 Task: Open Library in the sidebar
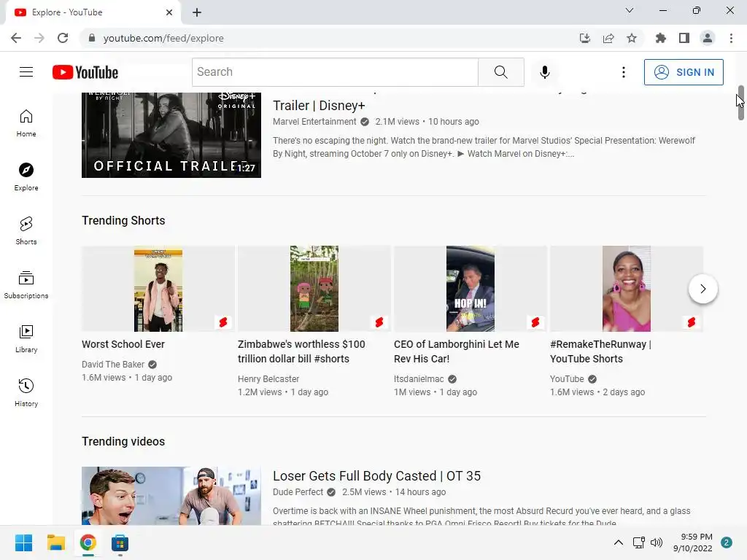coord(26,338)
